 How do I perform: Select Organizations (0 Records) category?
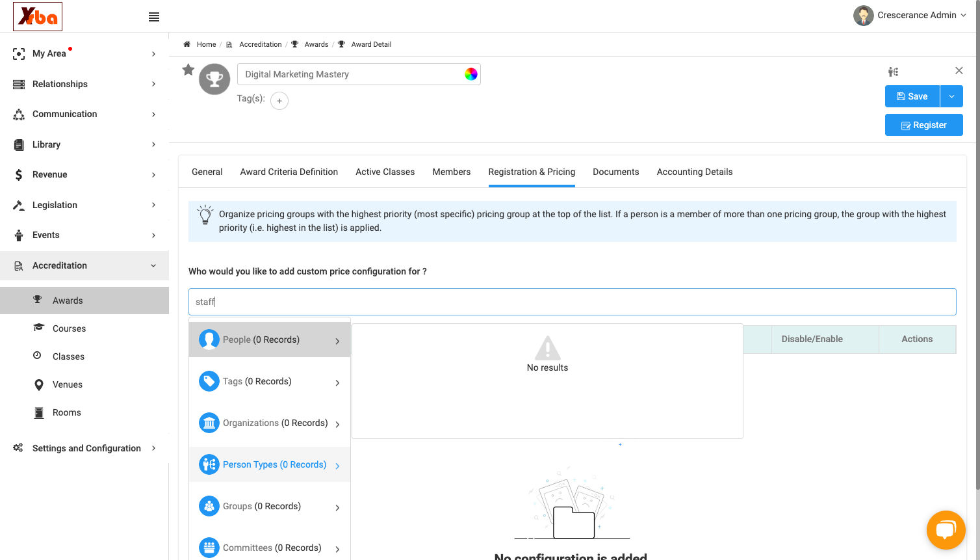coord(270,423)
